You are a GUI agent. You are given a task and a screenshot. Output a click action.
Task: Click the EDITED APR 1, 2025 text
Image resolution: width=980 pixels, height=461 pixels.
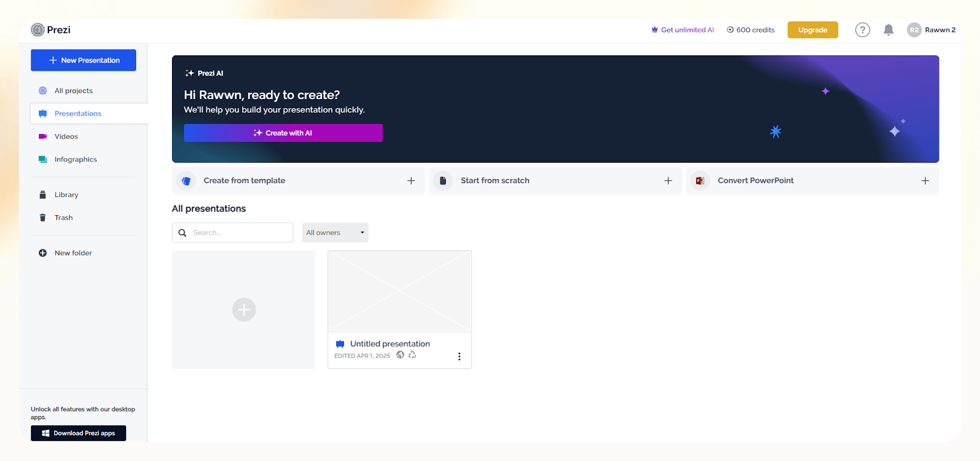pos(362,356)
